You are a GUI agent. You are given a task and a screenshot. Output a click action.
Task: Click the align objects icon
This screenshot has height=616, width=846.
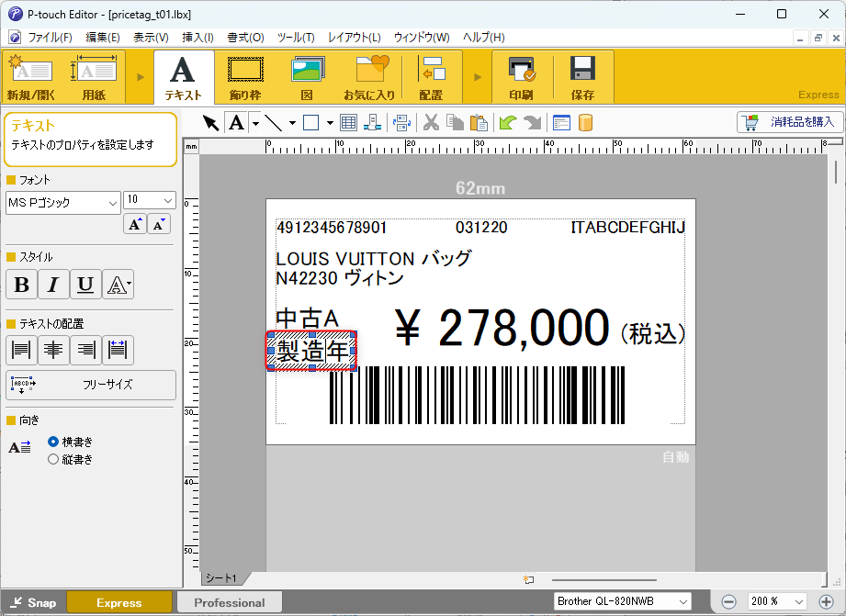pyautogui.click(x=372, y=123)
